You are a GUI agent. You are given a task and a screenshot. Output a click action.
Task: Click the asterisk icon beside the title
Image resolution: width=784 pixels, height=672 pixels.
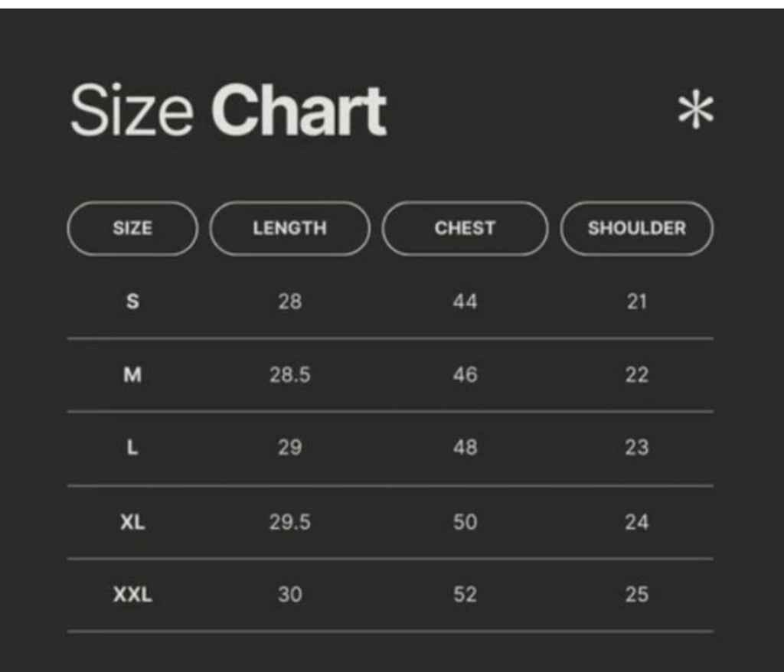click(x=696, y=110)
